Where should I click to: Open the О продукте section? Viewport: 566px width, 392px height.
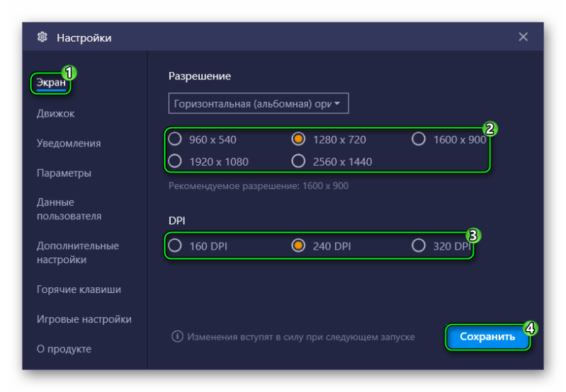(x=64, y=349)
